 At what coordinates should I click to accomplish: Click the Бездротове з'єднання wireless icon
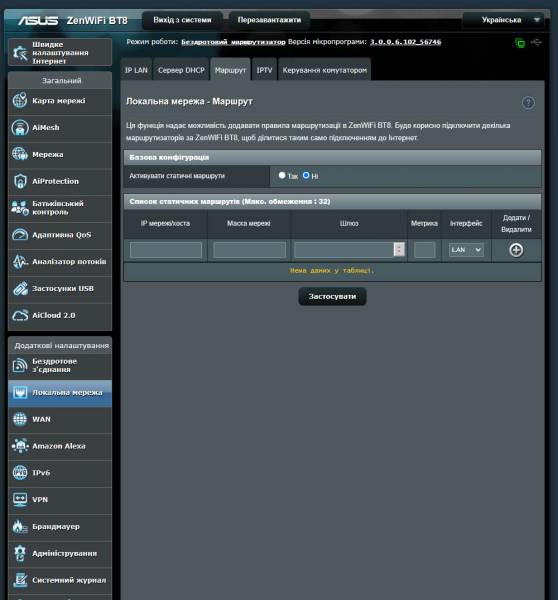(x=20, y=365)
